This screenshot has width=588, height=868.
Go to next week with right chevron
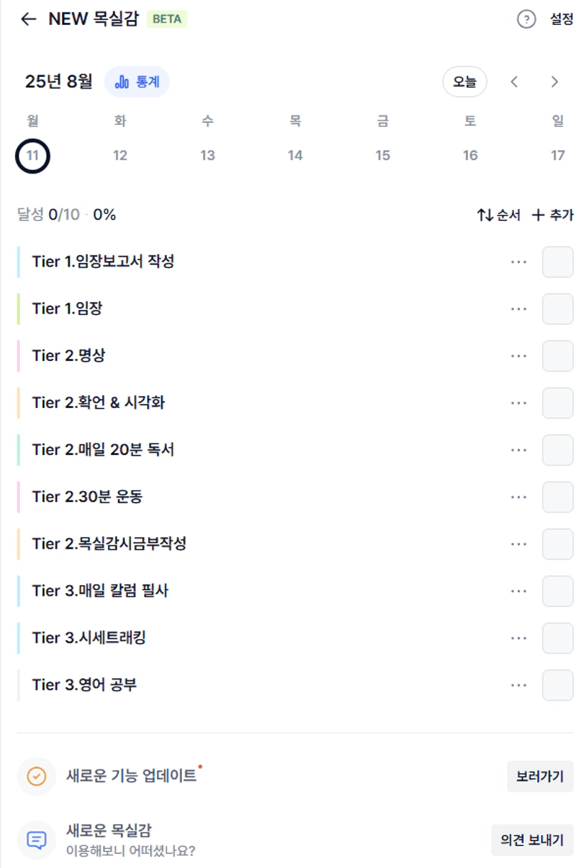pos(555,82)
